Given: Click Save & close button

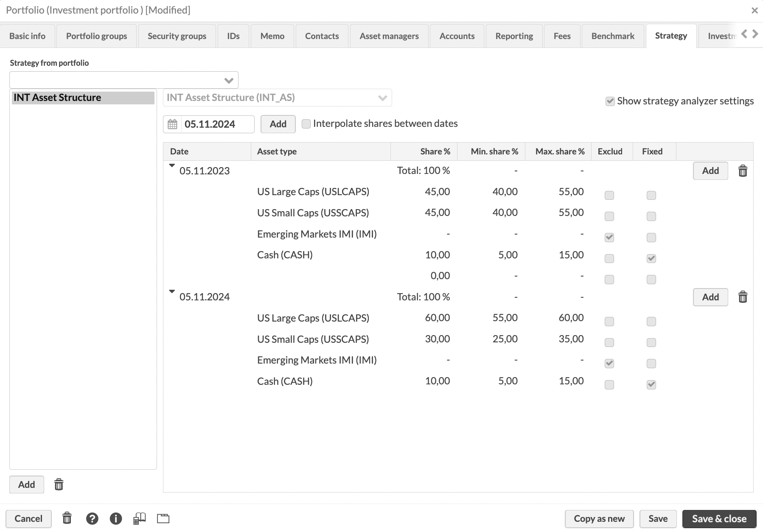Looking at the screenshot, I should (x=719, y=519).
